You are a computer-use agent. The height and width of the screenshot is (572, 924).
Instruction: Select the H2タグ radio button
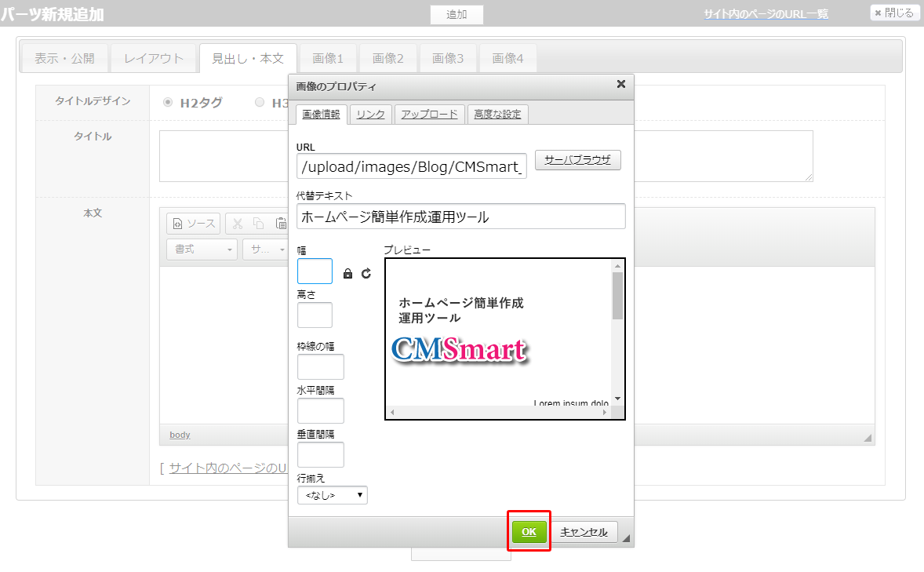168,102
